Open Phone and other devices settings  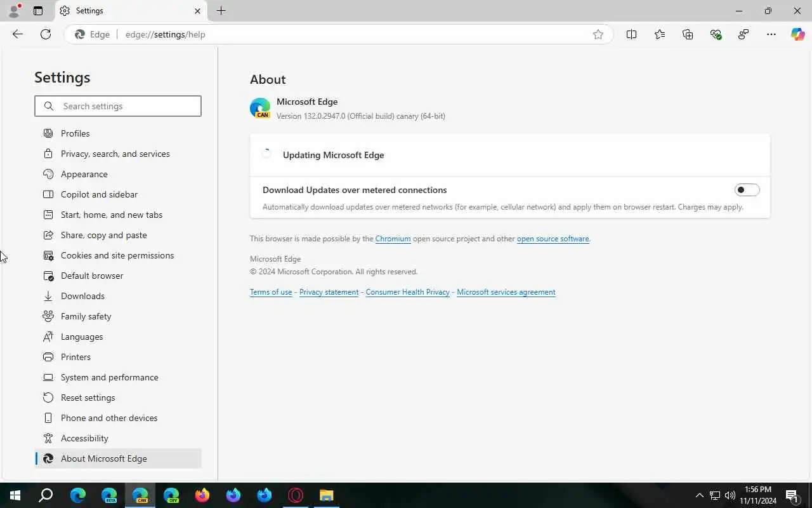click(x=118, y=418)
